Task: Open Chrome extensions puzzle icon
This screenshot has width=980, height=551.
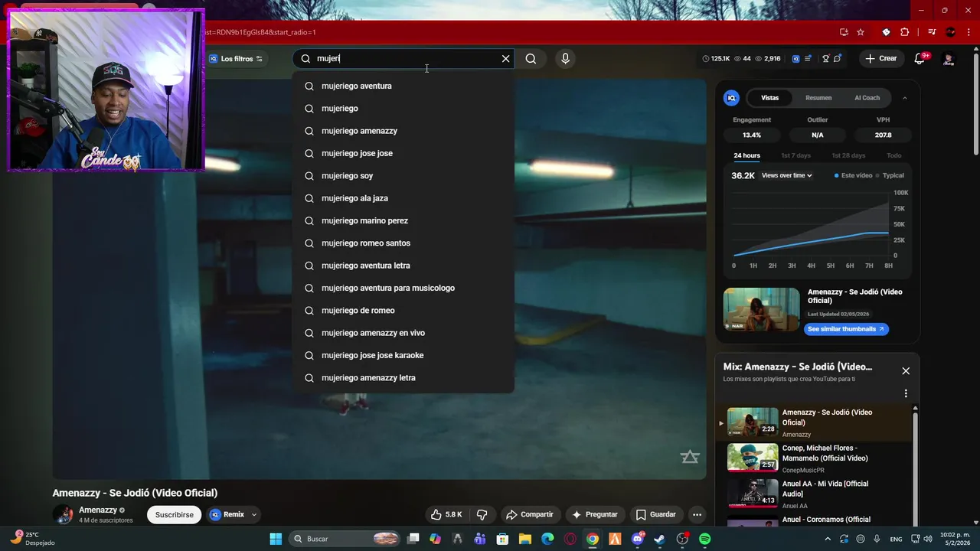Action: point(905,32)
